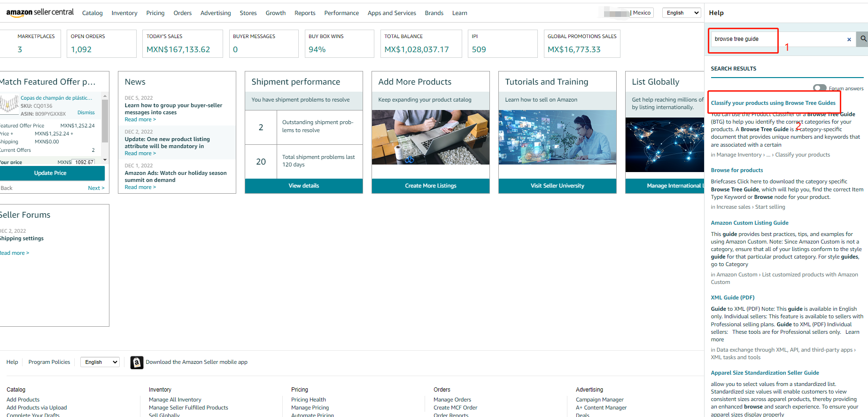
Task: Click the Mexico marketplace switcher
Action: pos(642,13)
